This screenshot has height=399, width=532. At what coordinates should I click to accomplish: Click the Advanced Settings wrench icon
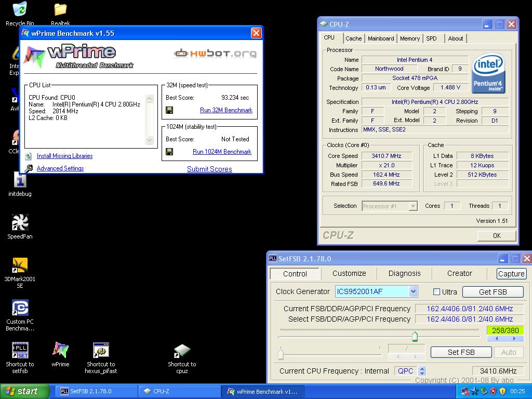(x=29, y=168)
